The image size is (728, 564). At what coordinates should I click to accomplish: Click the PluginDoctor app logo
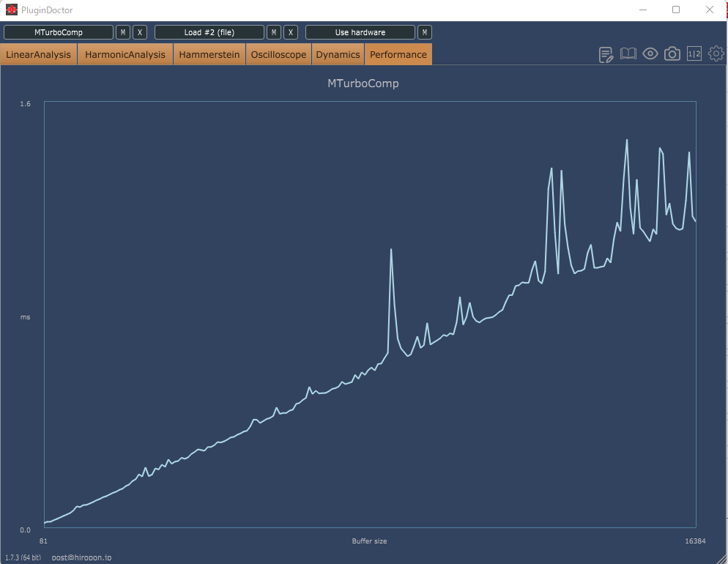(x=12, y=10)
